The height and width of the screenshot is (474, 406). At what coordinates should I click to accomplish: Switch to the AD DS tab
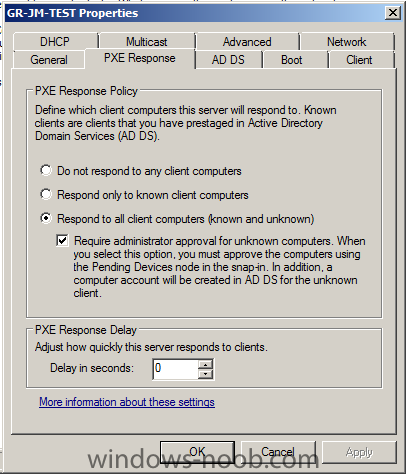point(228,60)
